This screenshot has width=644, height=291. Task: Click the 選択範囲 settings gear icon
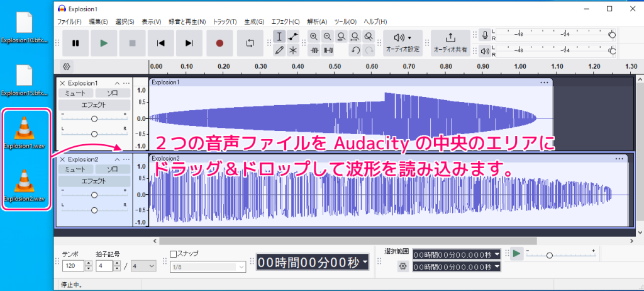402,266
